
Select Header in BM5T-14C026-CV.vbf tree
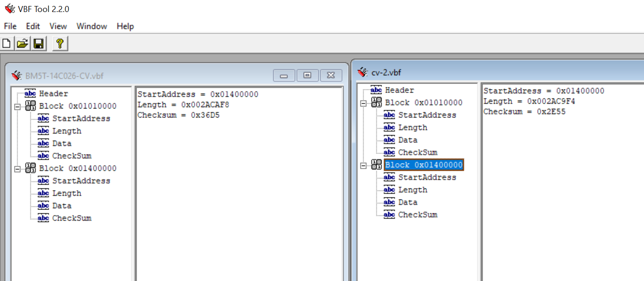[54, 94]
